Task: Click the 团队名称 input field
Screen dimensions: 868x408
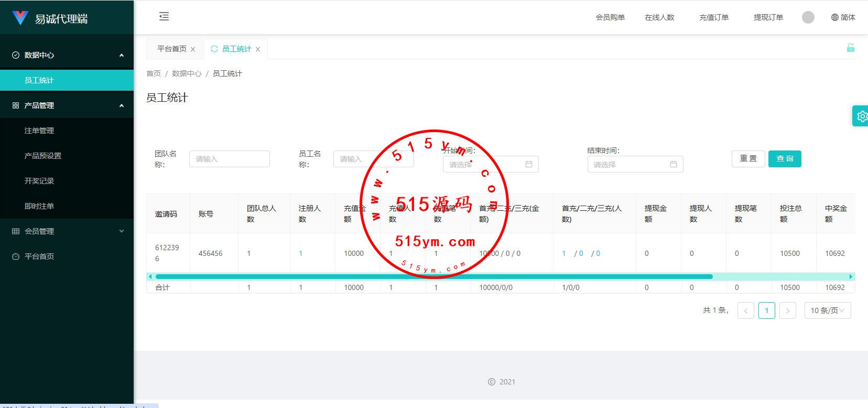Action: click(230, 159)
